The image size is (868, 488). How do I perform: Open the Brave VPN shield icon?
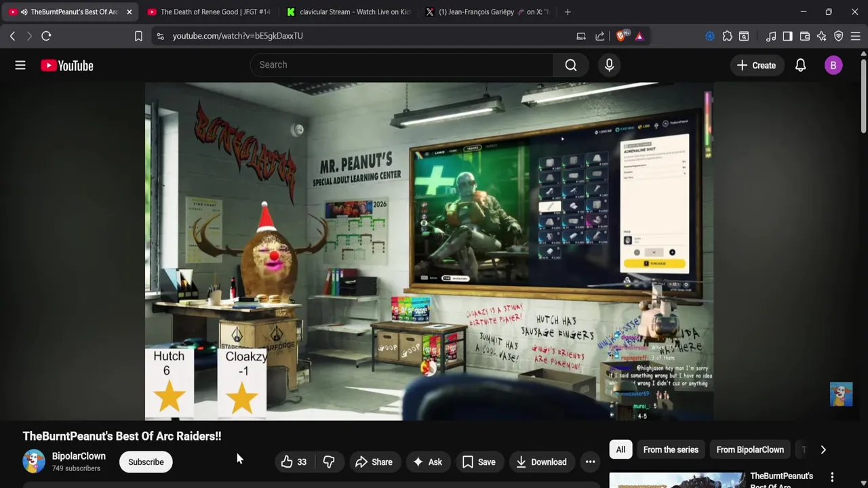click(839, 36)
